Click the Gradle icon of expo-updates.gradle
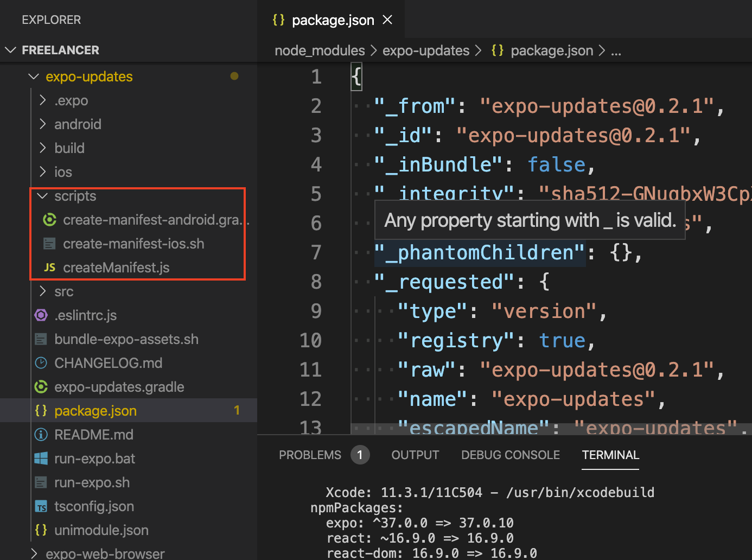The image size is (752, 560). [x=41, y=387]
